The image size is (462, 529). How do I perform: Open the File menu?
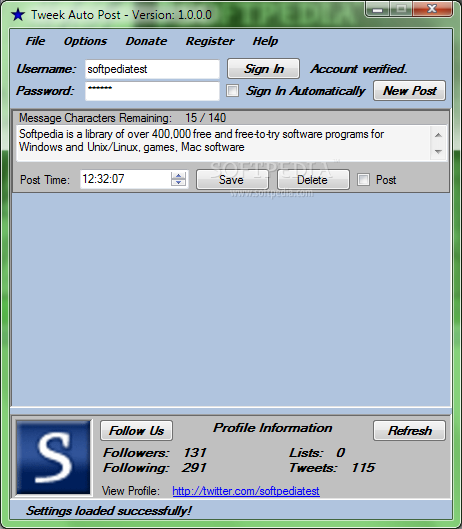tap(35, 41)
